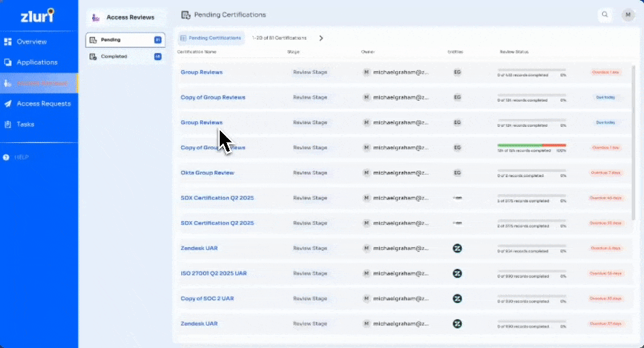Screen dimensions: 644x348
Task: Click the Owner column header
Action: point(368,52)
